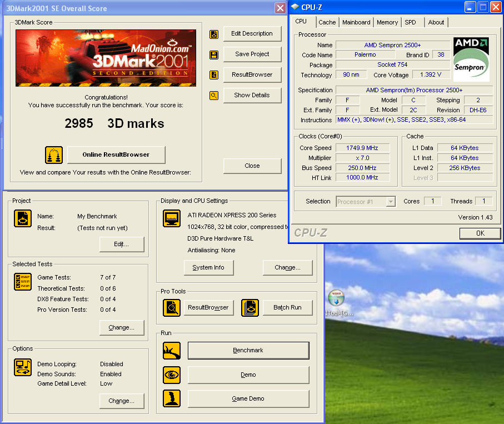This screenshot has height=424, width=504.
Task: Click the Level 2 256 KBytes value
Action: tap(465, 168)
